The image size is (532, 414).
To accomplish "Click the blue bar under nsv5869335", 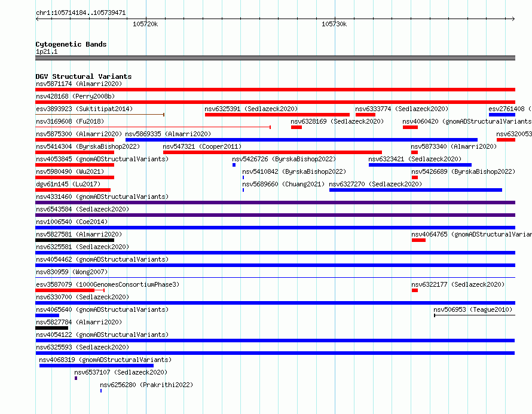I will (x=301, y=140).
